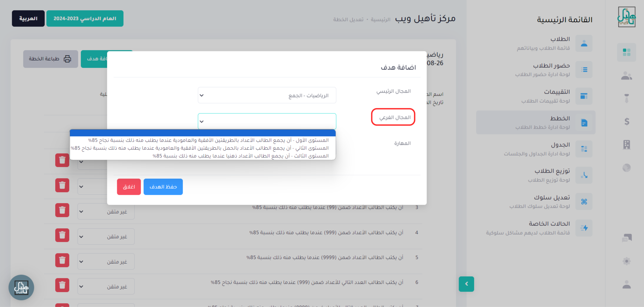Image resolution: width=644 pixels, height=307 pixels.
Task: Click the printer icon on طباعة الخطة
Action: tap(67, 59)
